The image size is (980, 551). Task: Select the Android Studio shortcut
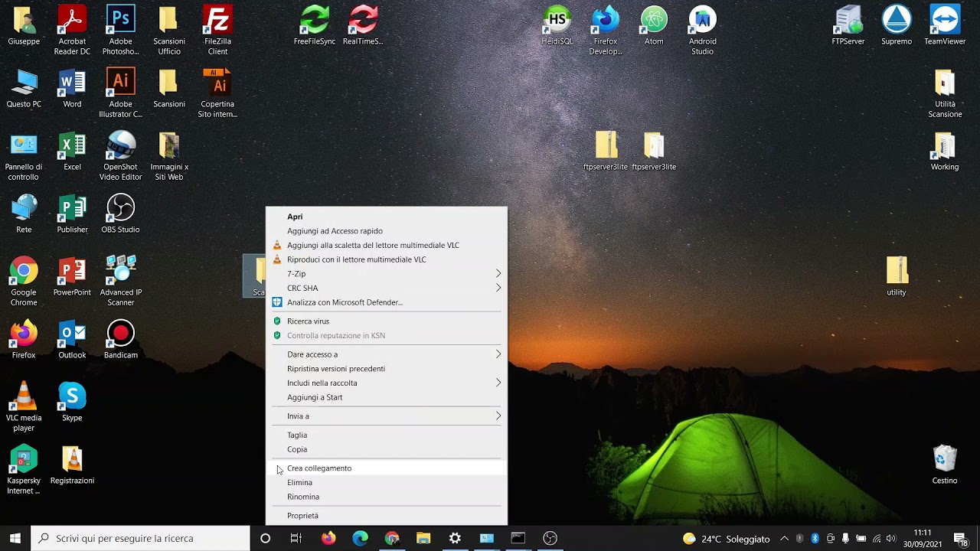pyautogui.click(x=702, y=31)
